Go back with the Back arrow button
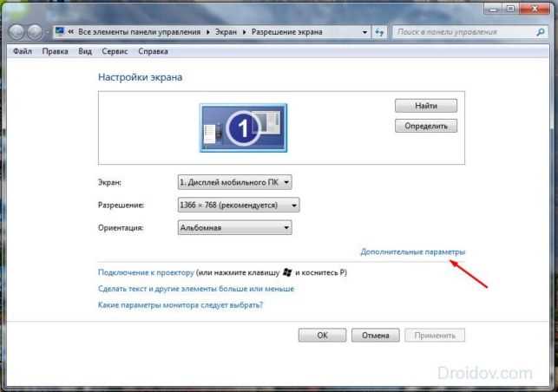Viewport: 558px width, 392px height. [16, 32]
